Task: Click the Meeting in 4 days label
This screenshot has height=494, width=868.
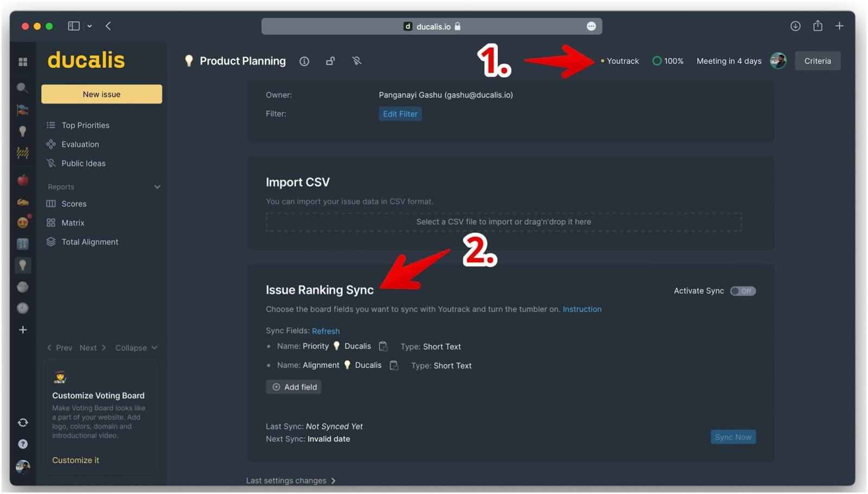Action: click(729, 61)
